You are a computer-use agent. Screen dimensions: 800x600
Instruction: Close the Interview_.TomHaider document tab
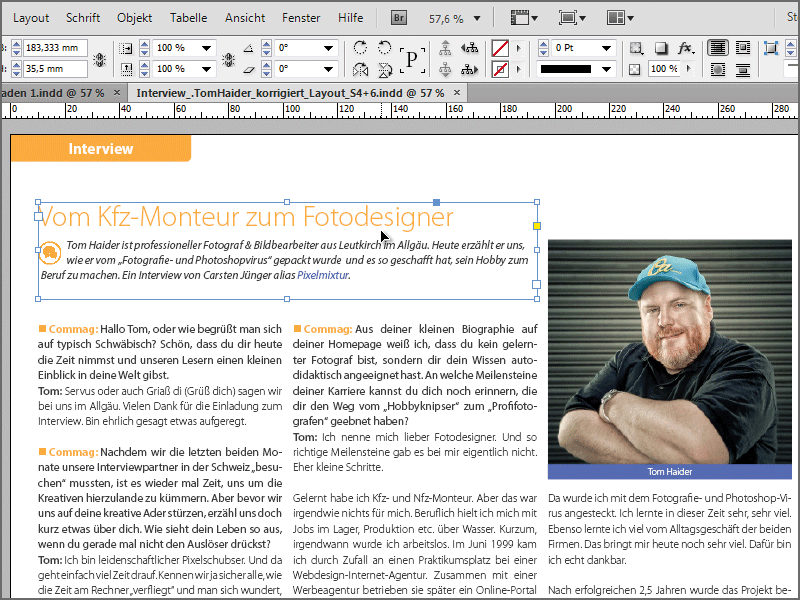click(457, 92)
